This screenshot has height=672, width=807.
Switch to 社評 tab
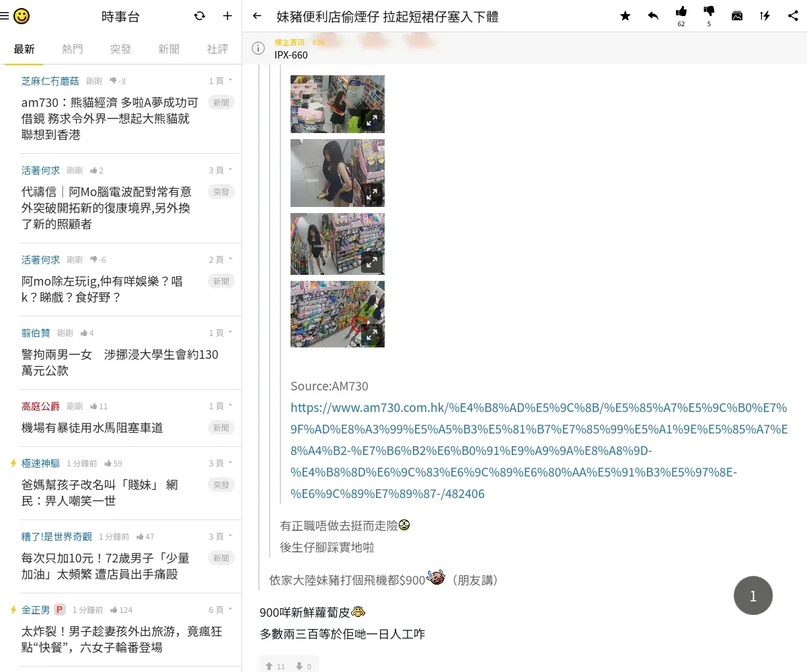(218, 49)
